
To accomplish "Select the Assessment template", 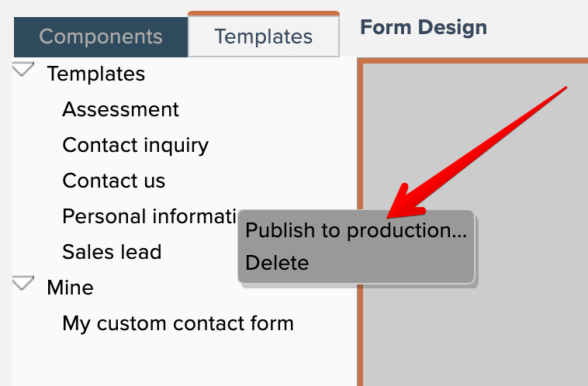I will [x=120, y=109].
